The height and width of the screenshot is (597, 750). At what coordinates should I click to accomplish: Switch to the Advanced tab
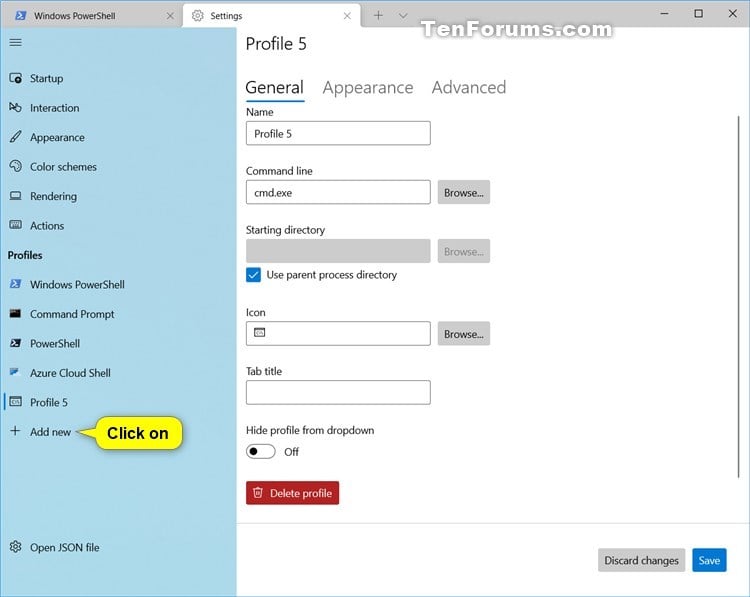pos(469,88)
